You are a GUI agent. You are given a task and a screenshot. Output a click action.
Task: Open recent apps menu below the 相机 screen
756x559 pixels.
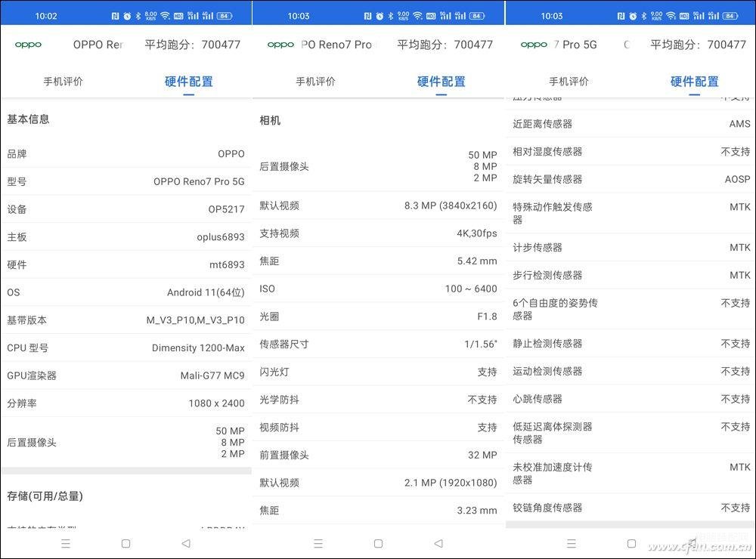tap(318, 544)
